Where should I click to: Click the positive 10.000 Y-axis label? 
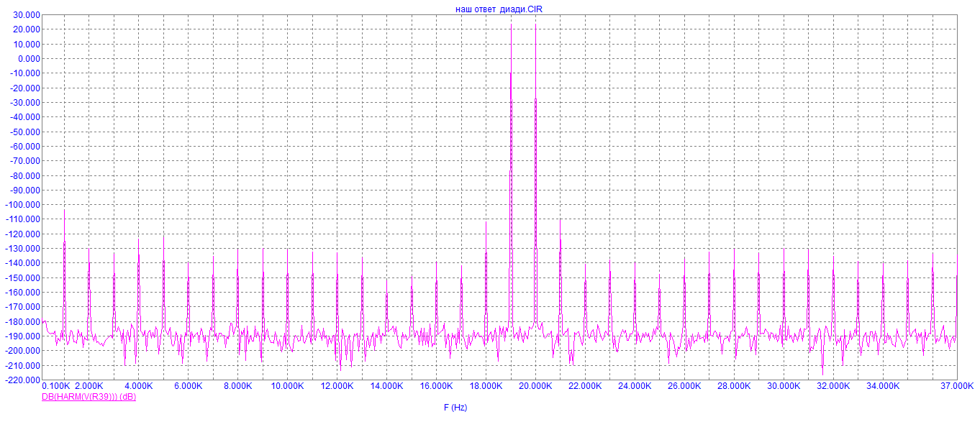[27, 44]
